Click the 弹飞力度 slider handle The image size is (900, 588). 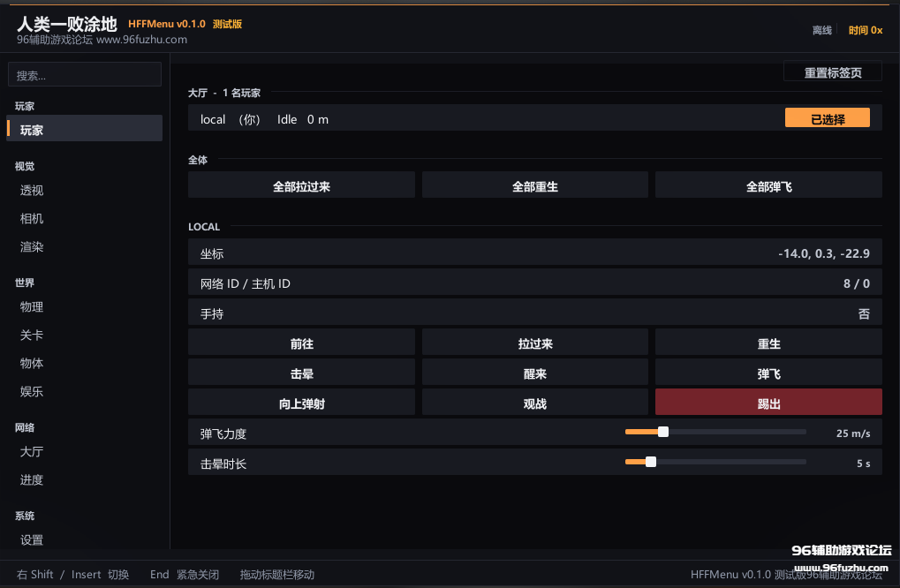pos(663,432)
